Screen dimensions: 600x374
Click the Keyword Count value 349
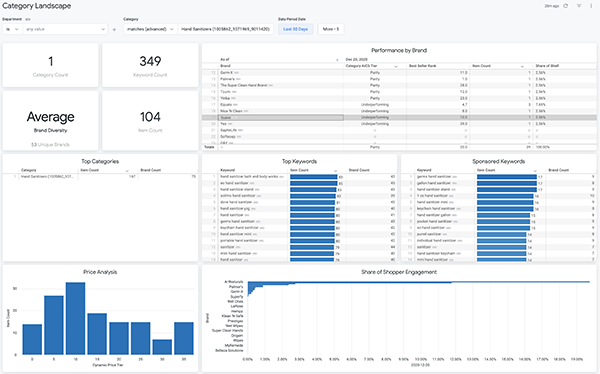point(150,61)
